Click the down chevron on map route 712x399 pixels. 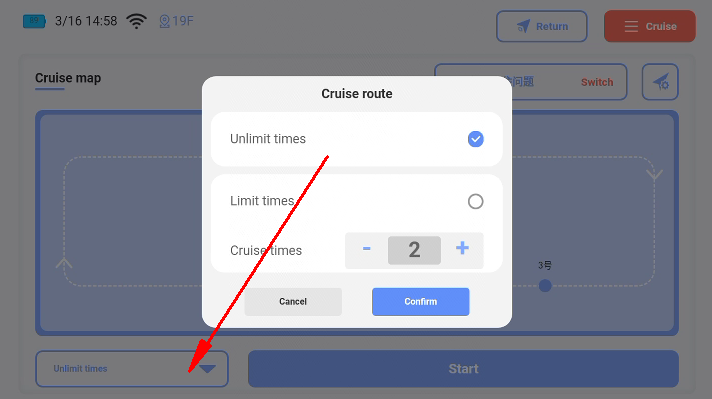point(654,175)
